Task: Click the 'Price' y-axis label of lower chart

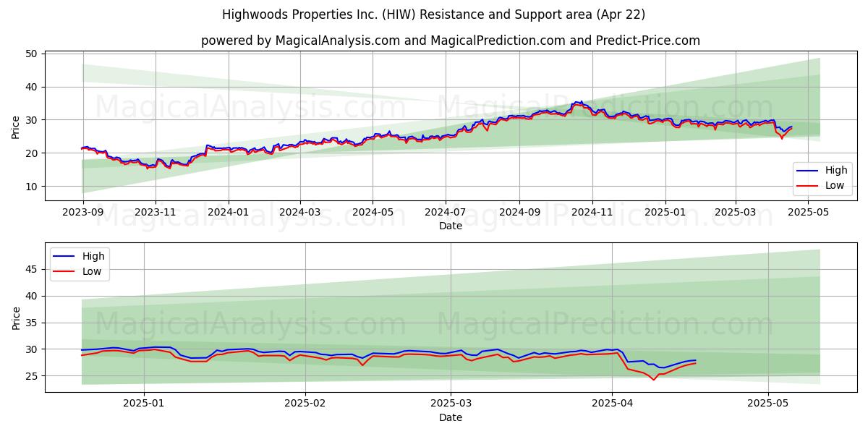Action: click(x=16, y=317)
